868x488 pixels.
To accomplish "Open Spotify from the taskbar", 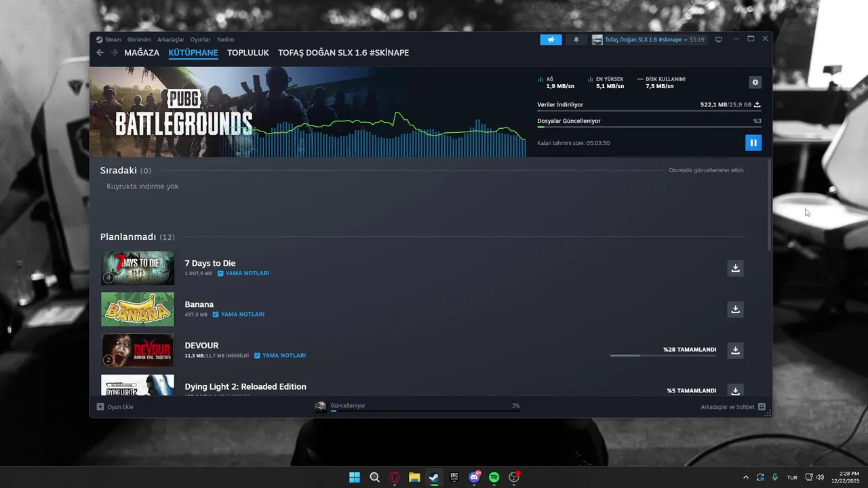I will pyautogui.click(x=494, y=477).
